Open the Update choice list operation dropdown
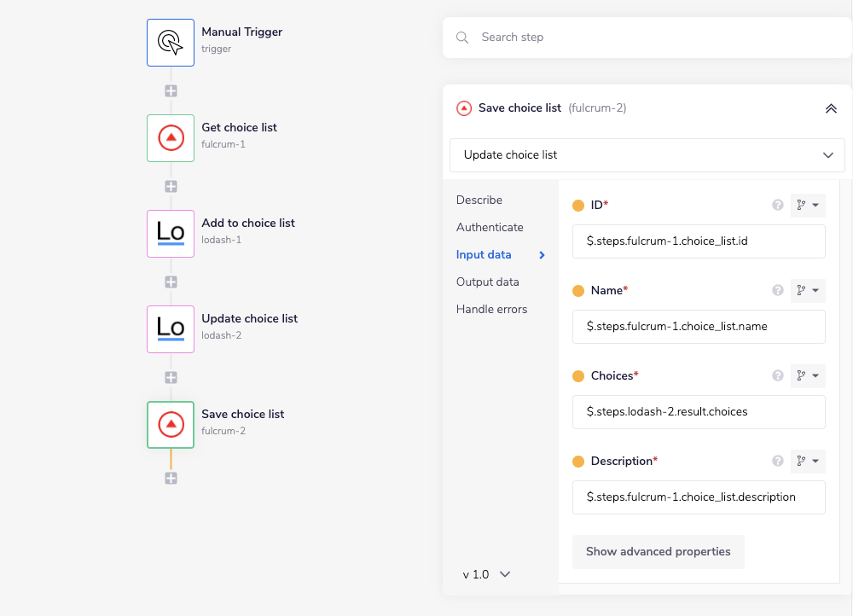 tap(647, 155)
